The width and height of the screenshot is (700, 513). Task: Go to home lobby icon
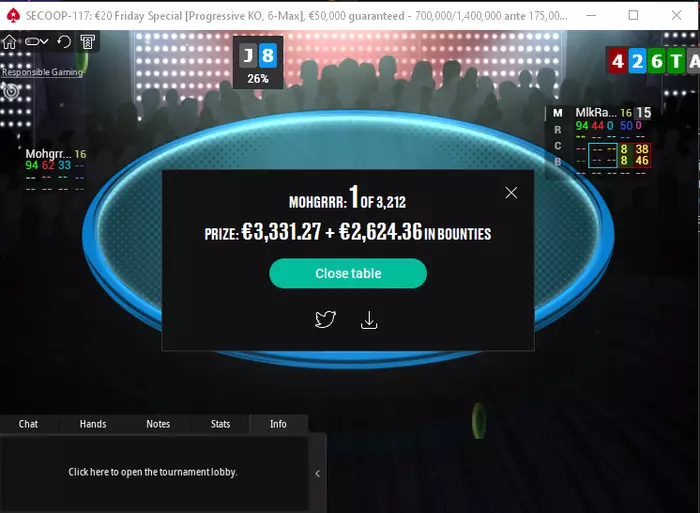click(9, 42)
